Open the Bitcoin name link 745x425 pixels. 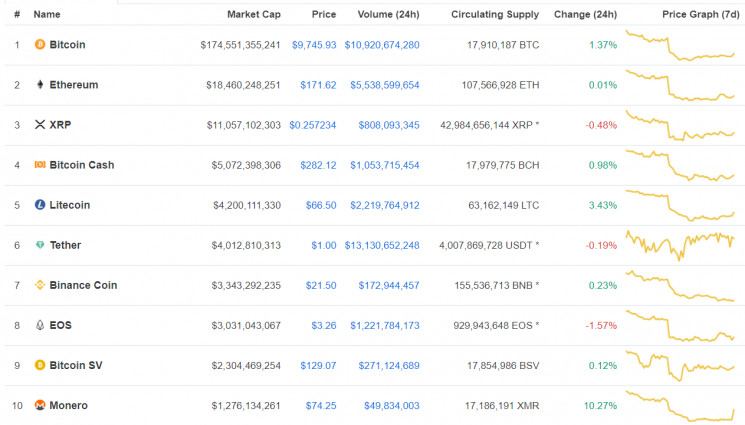point(67,45)
